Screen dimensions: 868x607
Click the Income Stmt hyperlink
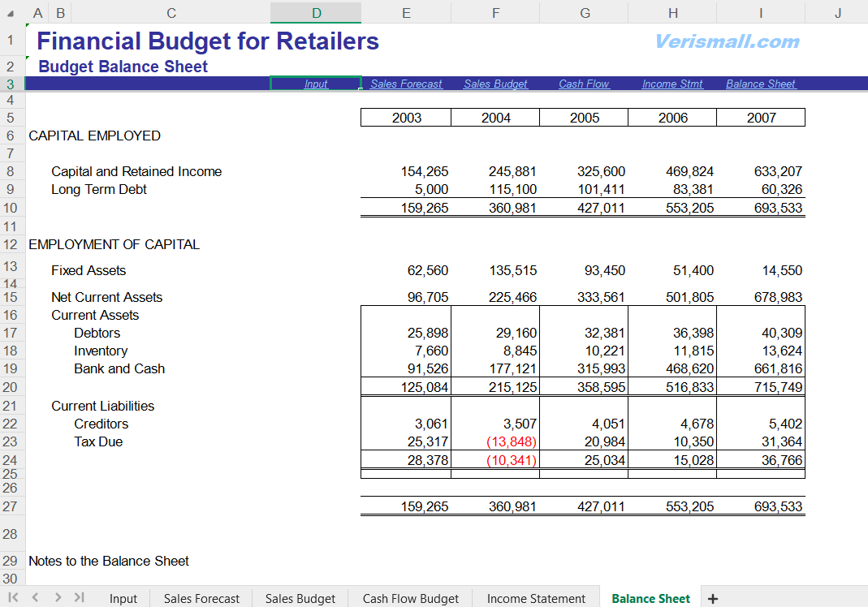click(x=672, y=84)
